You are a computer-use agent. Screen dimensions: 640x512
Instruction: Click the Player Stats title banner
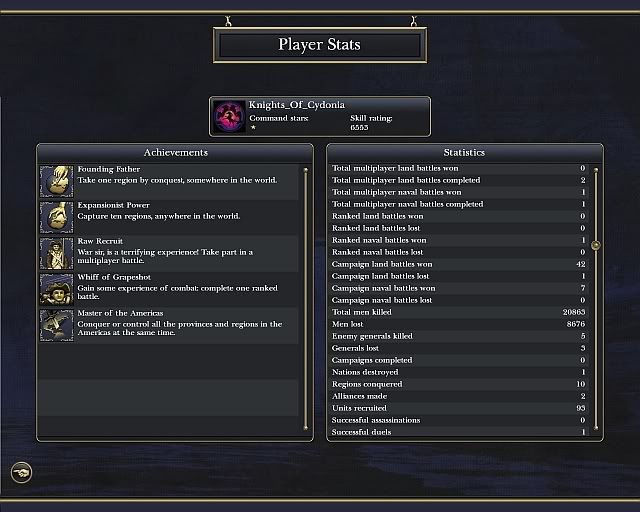tap(319, 45)
